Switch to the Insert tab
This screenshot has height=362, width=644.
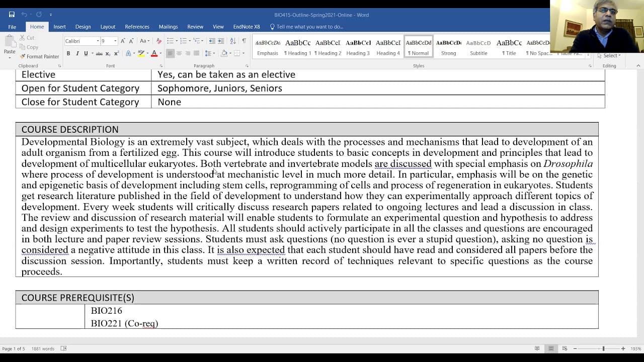tap(59, 27)
